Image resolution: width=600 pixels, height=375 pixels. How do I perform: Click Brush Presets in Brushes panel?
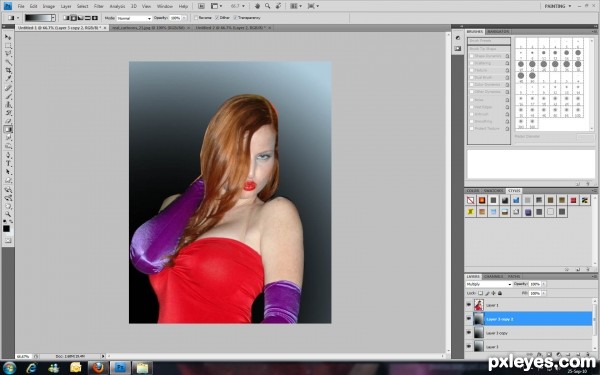[489, 41]
